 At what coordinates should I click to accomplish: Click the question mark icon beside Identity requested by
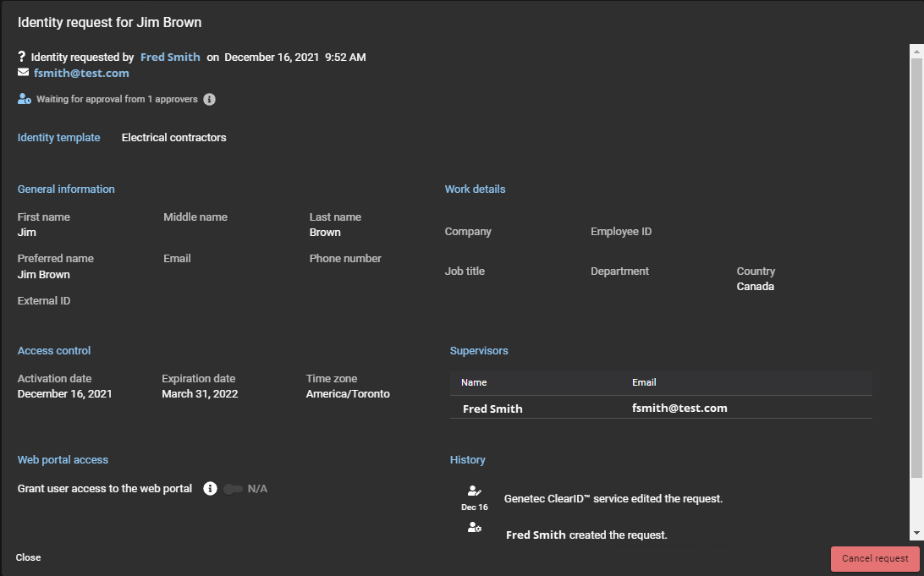[x=22, y=57]
